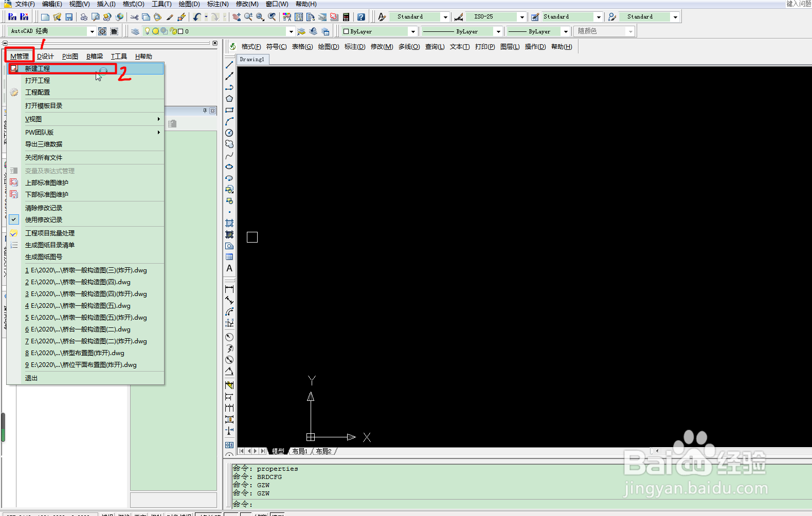Toggle the layer lightbulb on/off icon
The height and width of the screenshot is (516, 812).
(148, 31)
